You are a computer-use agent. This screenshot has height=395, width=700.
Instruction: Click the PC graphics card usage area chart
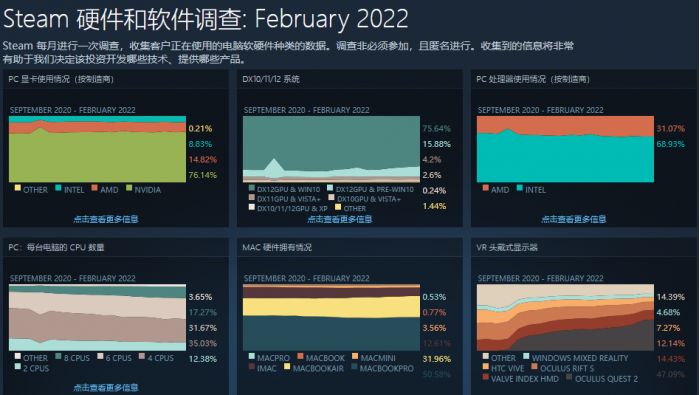(97, 149)
